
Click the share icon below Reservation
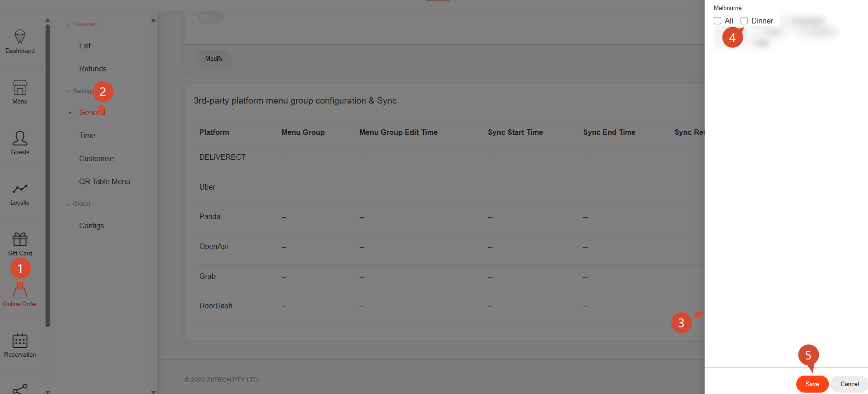tap(20, 389)
